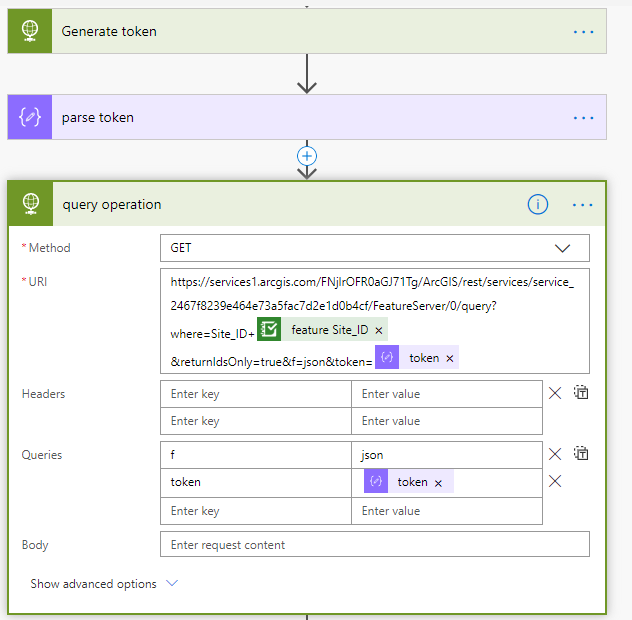Click first Headers Enter key field
Screen dimensions: 632x620
coord(255,394)
